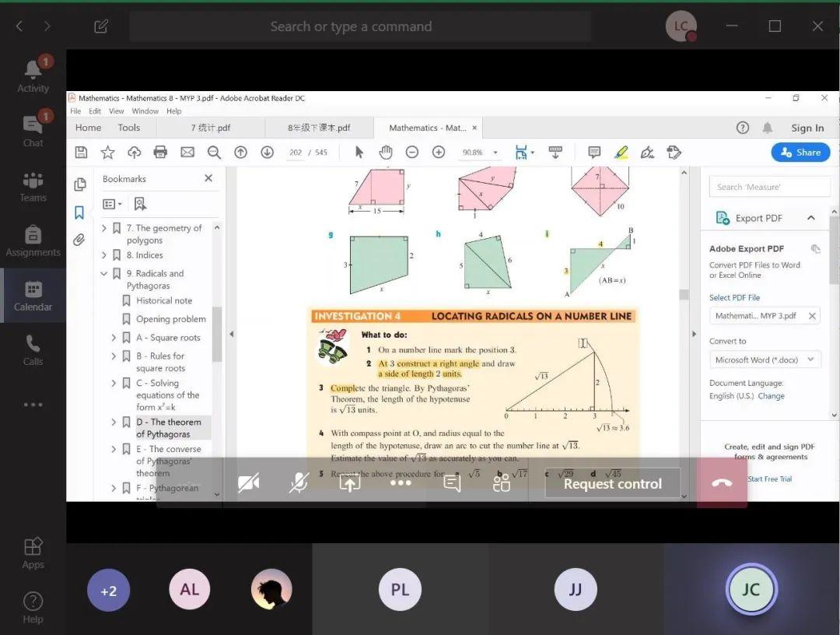
Task: Click the new chat compose icon
Action: click(x=101, y=26)
